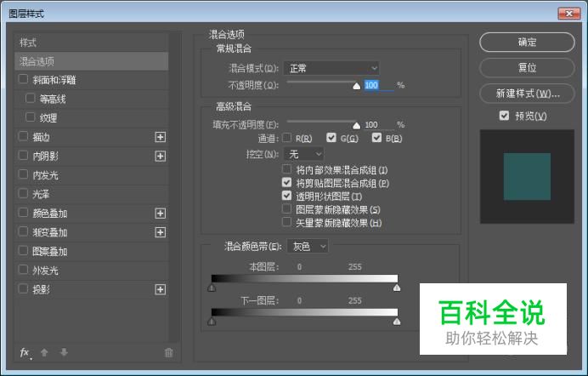Click the plus icon next to 投影
The width and height of the screenshot is (588, 376).
pyautogui.click(x=160, y=290)
